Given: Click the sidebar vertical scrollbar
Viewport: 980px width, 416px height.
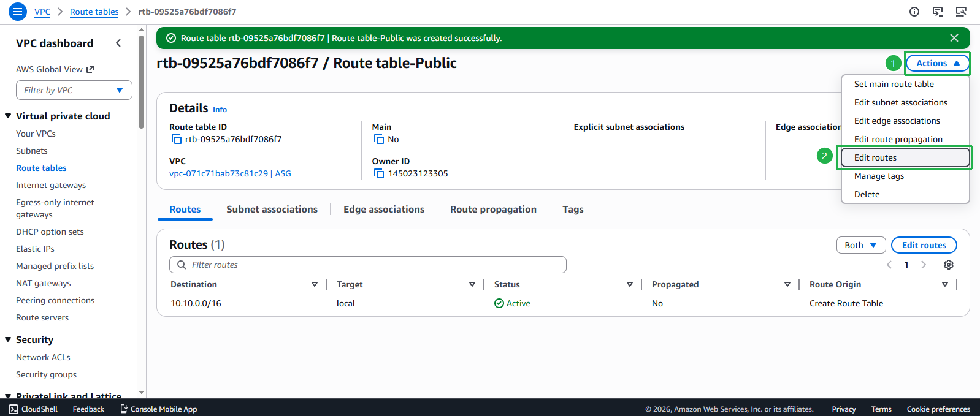Looking at the screenshot, I should (142, 81).
